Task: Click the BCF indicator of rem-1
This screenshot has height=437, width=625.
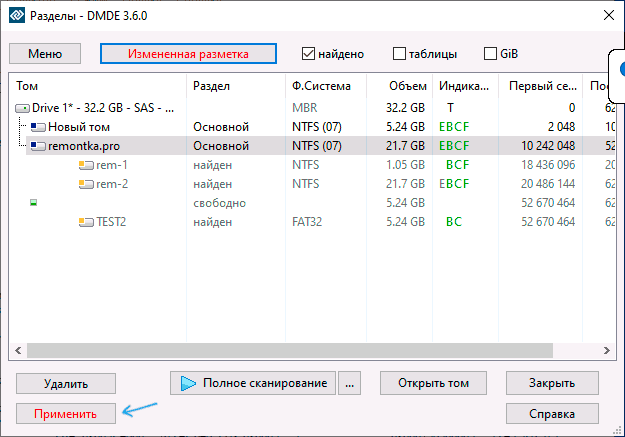Action: pyautogui.click(x=458, y=165)
